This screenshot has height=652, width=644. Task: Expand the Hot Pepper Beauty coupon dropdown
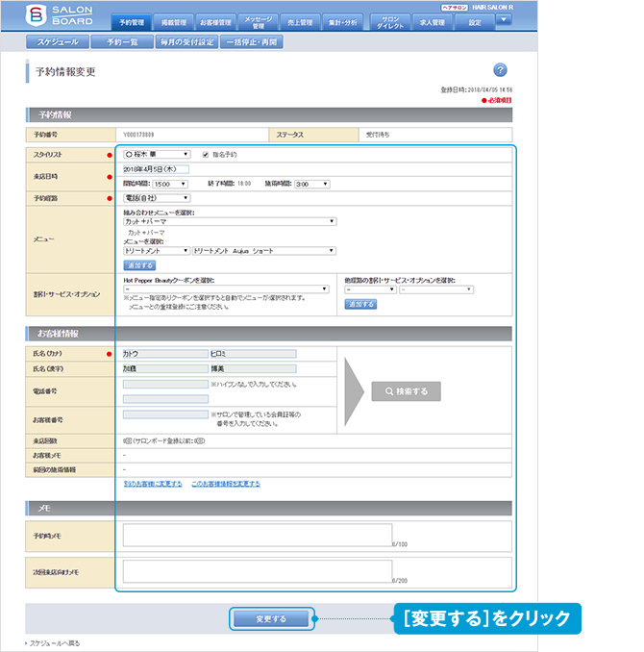pos(228,288)
